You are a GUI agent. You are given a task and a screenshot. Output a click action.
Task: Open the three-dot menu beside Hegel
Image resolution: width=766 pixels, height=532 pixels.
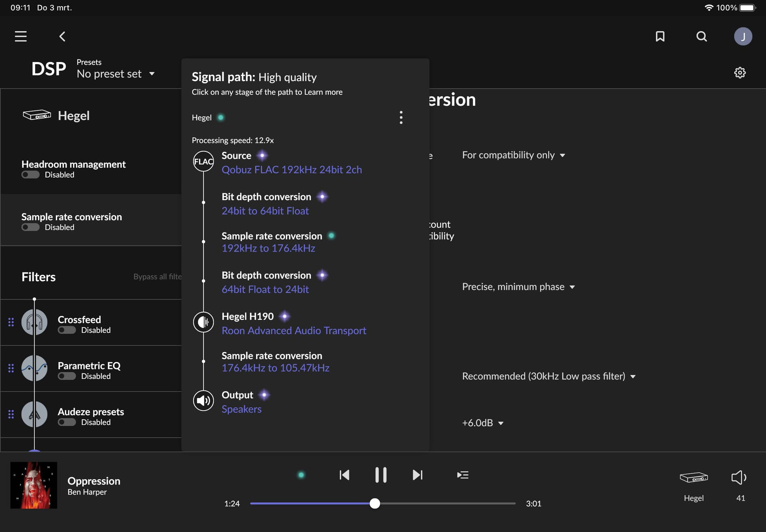(x=401, y=117)
